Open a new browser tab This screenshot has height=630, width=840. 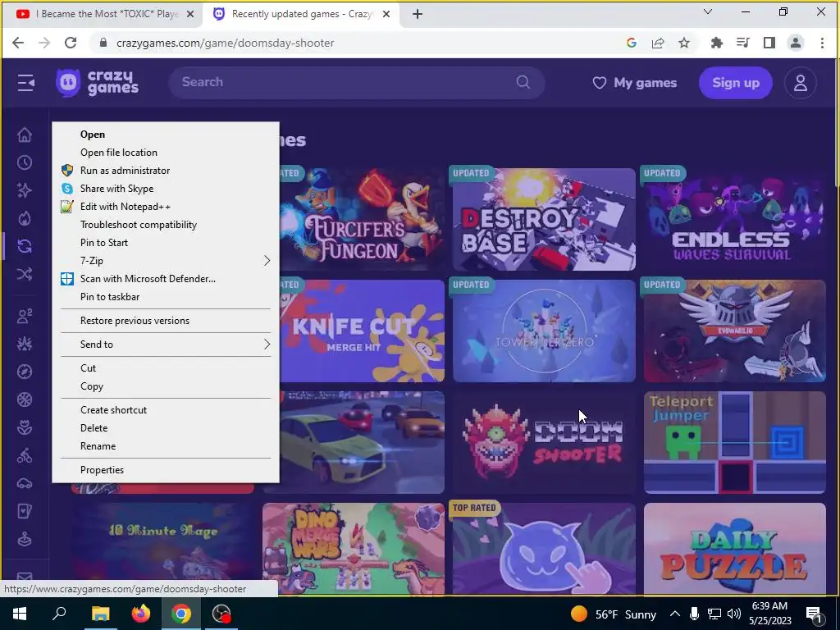click(418, 14)
